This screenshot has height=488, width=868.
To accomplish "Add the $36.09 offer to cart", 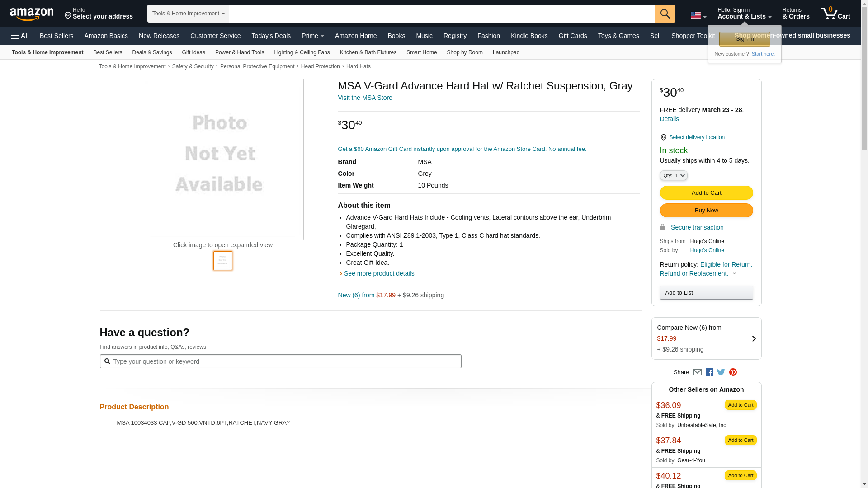I will point(740,405).
